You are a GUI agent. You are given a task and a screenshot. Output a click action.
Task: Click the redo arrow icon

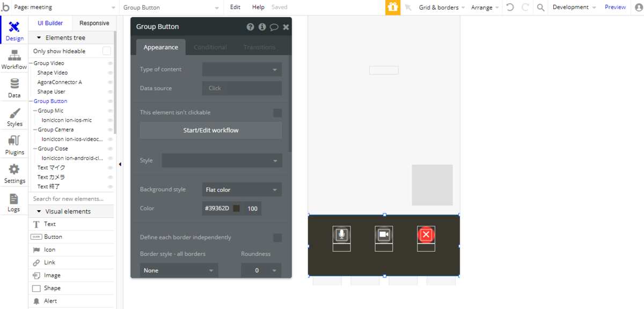(525, 8)
